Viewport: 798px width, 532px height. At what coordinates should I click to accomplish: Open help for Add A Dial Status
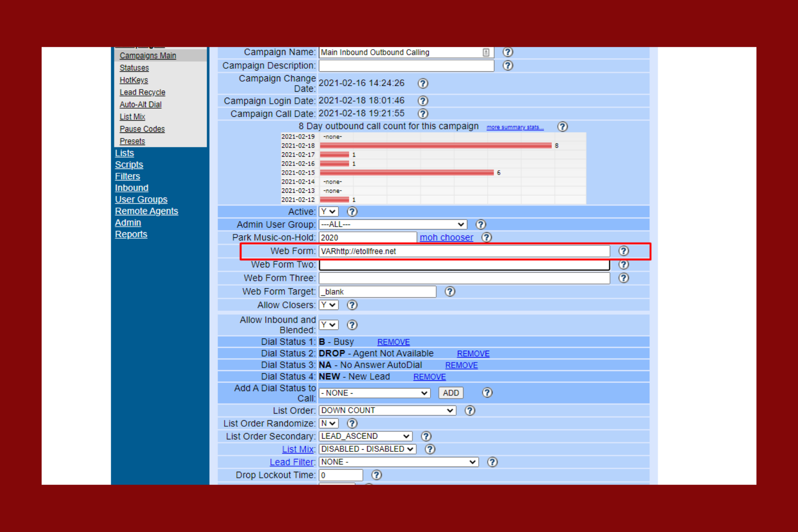point(487,393)
